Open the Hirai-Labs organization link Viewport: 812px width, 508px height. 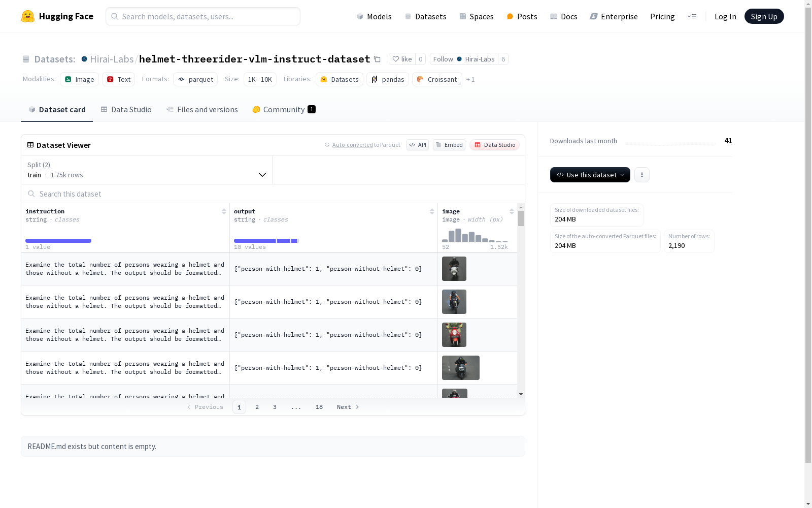coord(112,59)
